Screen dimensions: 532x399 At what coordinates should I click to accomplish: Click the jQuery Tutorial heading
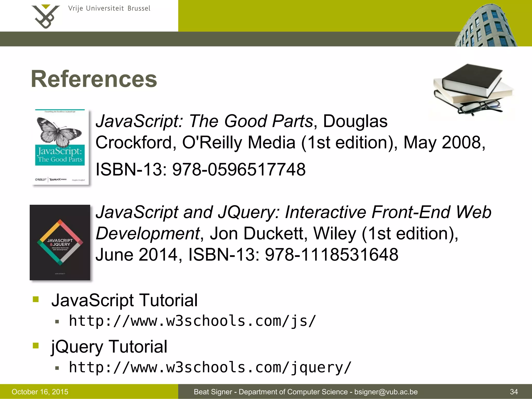point(109,347)
